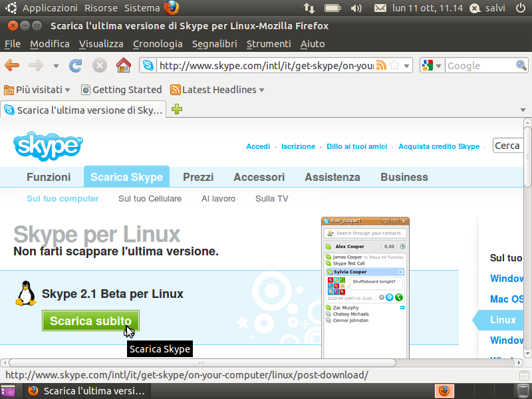Click the stop loading button

(100, 65)
